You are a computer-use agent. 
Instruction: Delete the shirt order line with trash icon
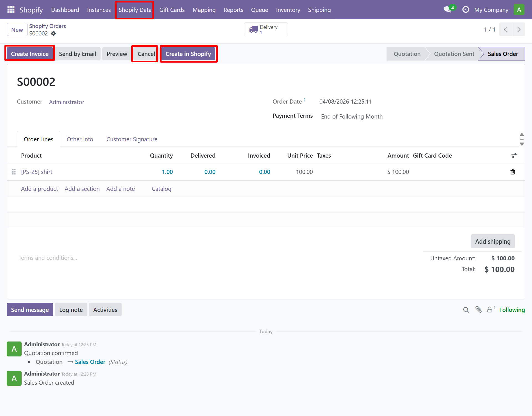[513, 172]
